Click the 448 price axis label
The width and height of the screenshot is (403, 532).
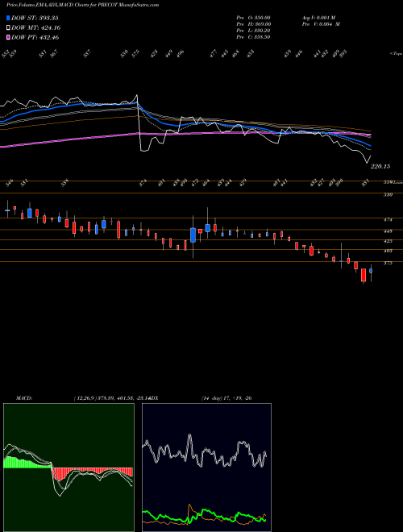(388, 231)
